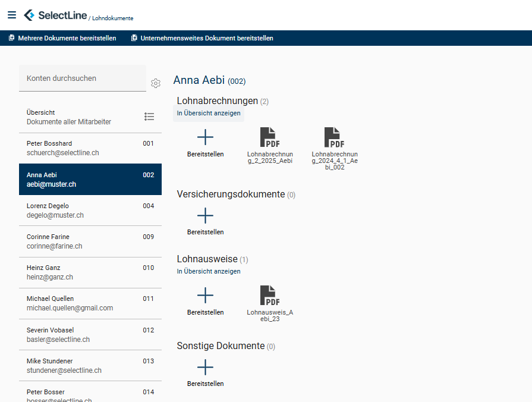The width and height of the screenshot is (532, 402).
Task: Select employee Peter Bosser
Action: click(x=90, y=392)
